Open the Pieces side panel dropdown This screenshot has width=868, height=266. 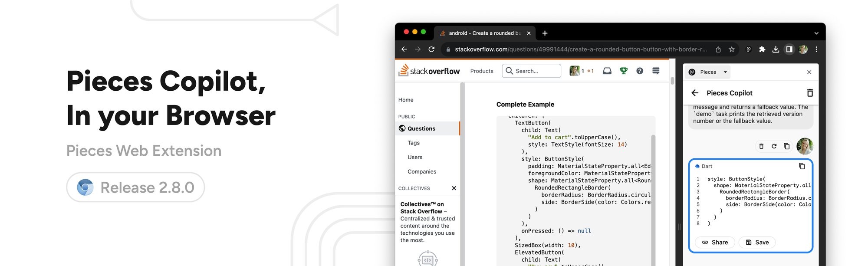click(x=707, y=72)
